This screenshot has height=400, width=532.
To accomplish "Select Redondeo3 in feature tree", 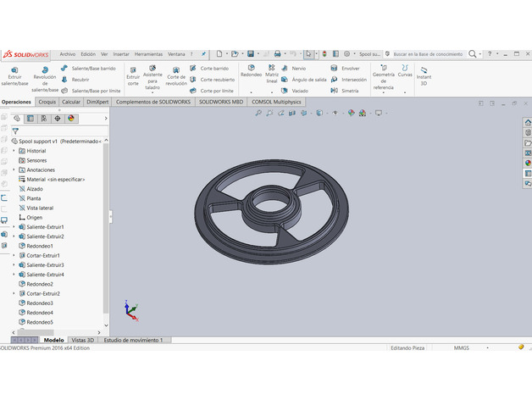I will pyautogui.click(x=36, y=303).
